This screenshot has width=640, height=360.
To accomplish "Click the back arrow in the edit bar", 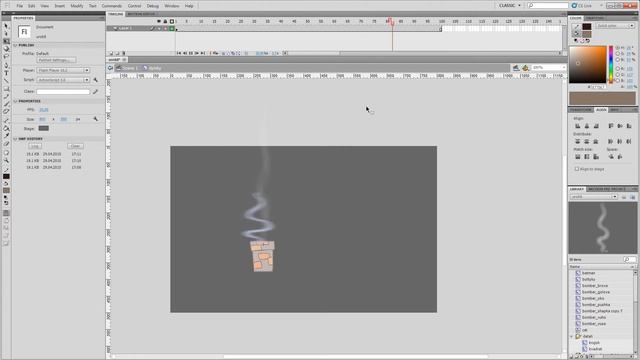I will [x=110, y=68].
